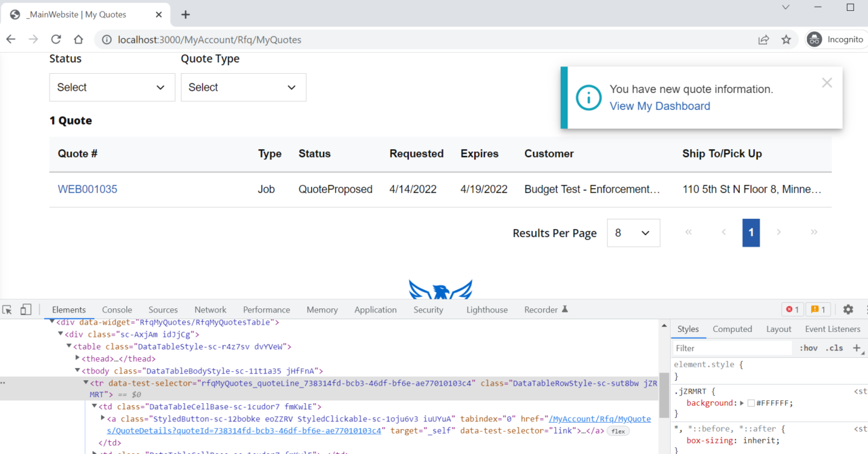The image size is (868, 454).
Task: Select the Computed sidebar tab
Action: 732,329
